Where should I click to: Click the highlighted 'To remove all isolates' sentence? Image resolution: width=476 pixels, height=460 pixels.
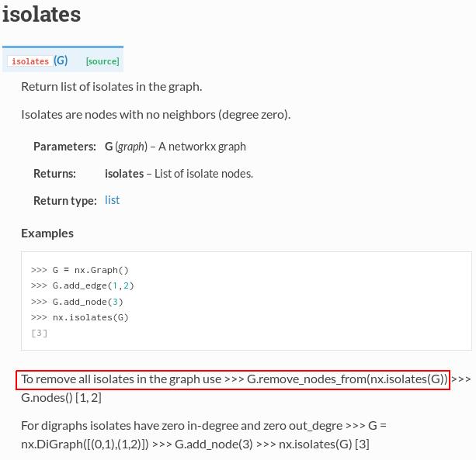click(233, 379)
